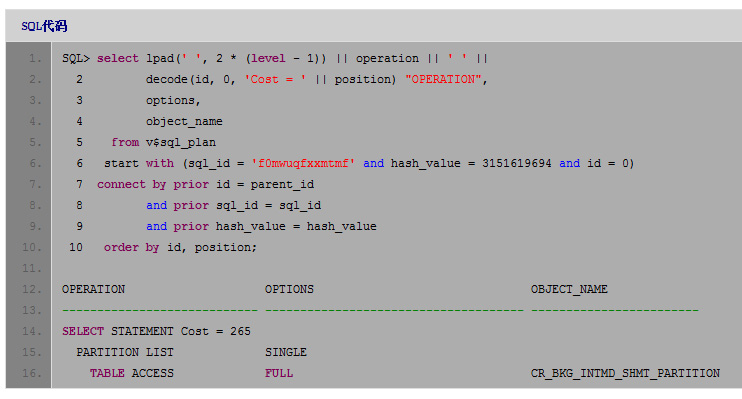Click line number 1 in gutter
This screenshot has height=399, width=742.
[x=35, y=58]
